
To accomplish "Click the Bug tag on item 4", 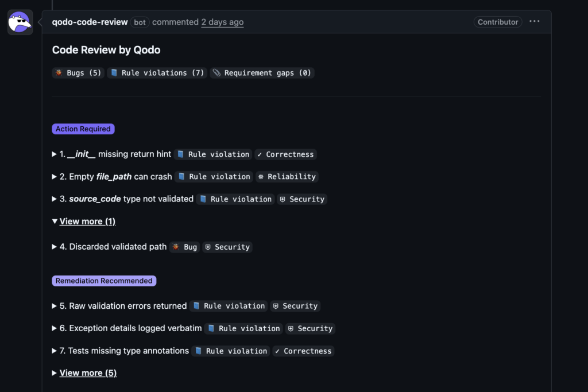I will point(184,247).
